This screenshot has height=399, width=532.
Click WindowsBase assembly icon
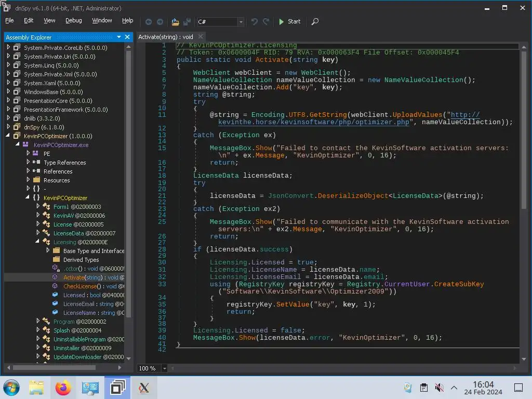coord(17,91)
